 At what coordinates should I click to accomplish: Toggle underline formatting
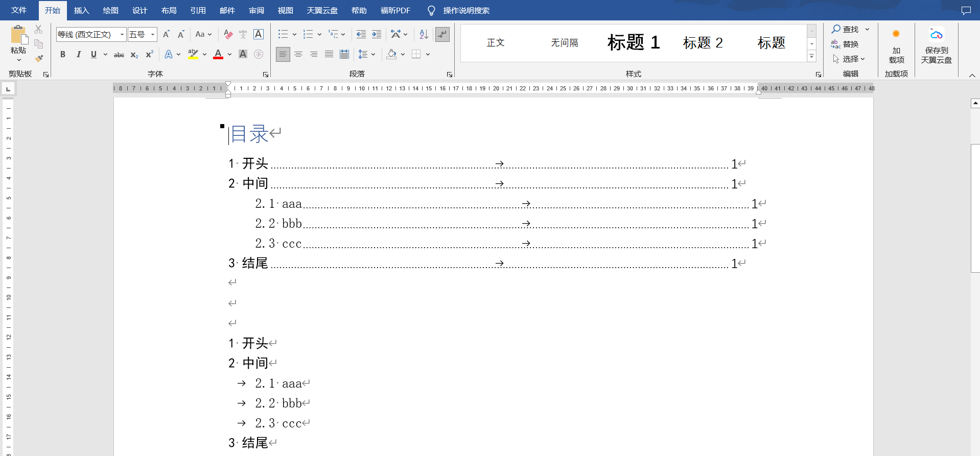[x=94, y=54]
